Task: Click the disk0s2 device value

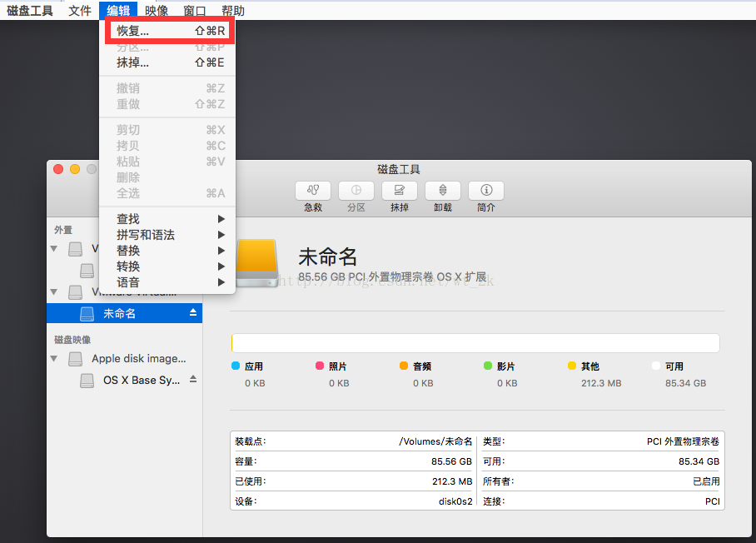Action: [455, 501]
